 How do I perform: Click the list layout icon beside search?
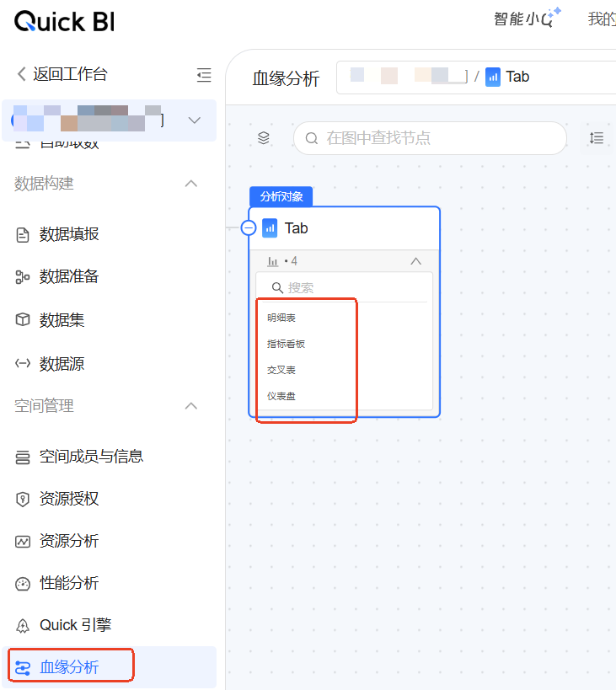597,138
